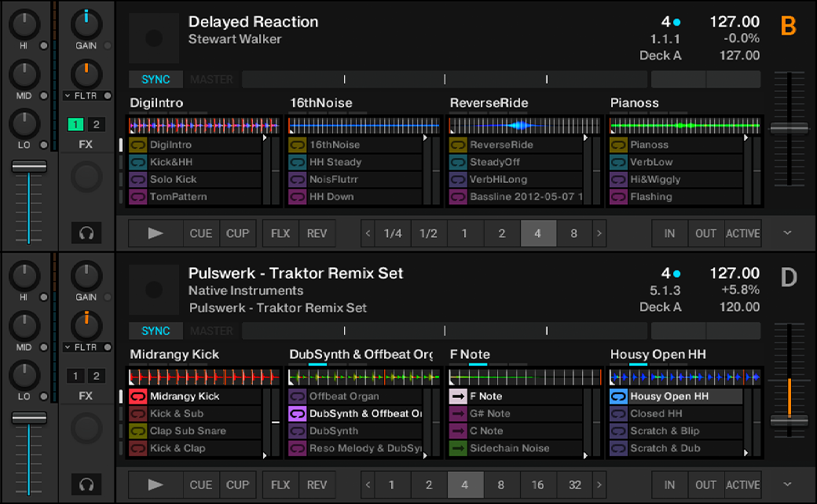Trigger the Solo Kick sample icon
This screenshot has width=817, height=504.
[137, 179]
